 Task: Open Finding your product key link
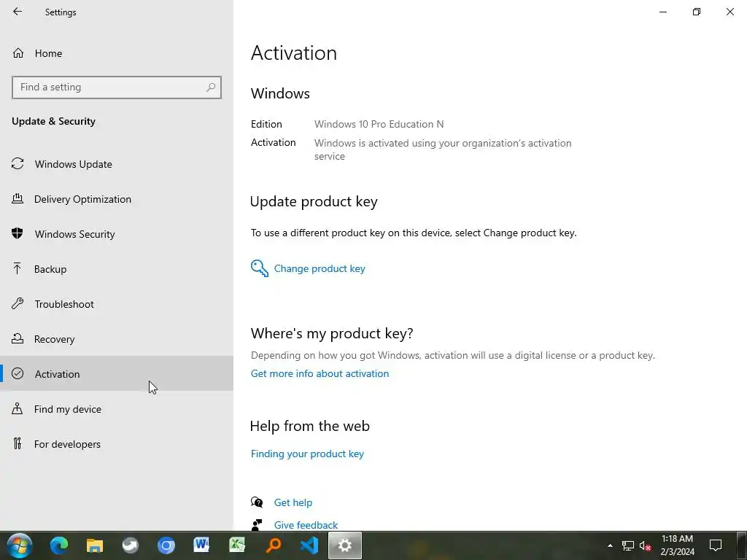307,454
